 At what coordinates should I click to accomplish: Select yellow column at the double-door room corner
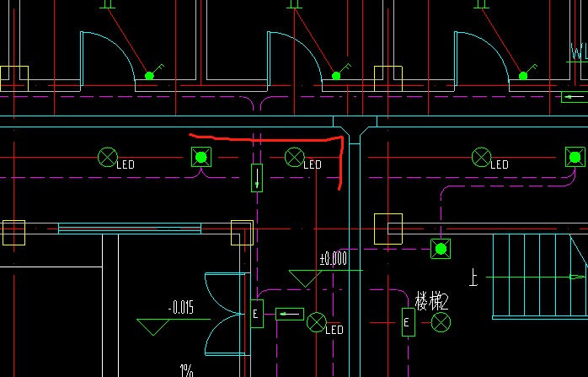(x=242, y=233)
